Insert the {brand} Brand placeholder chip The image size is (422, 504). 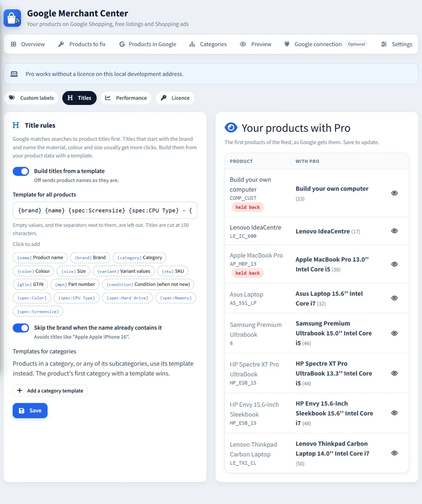[90, 258]
